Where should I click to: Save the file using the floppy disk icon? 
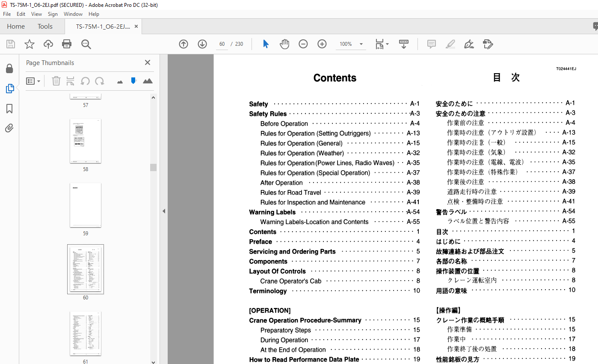[11, 44]
